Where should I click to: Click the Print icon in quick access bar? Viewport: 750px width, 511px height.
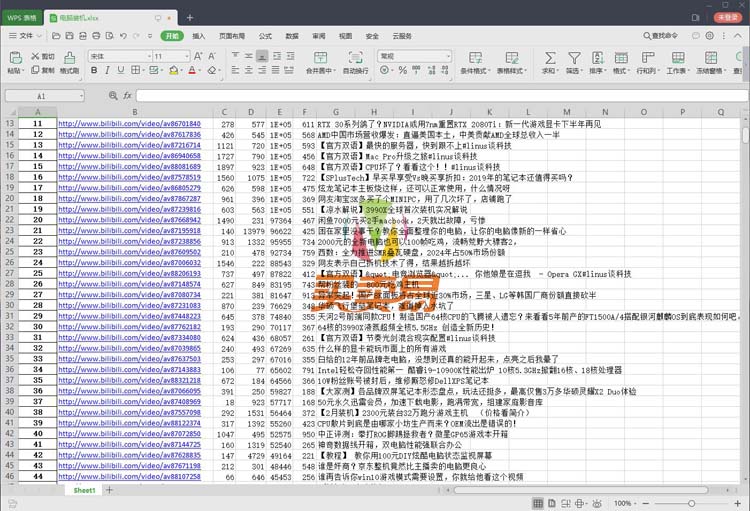(x=96, y=36)
